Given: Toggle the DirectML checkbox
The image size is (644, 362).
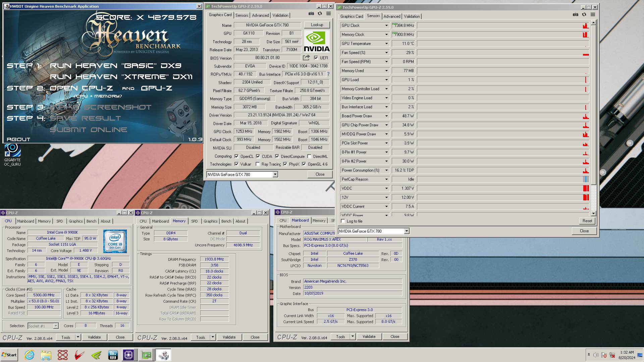Looking at the screenshot, I should [x=310, y=156].
